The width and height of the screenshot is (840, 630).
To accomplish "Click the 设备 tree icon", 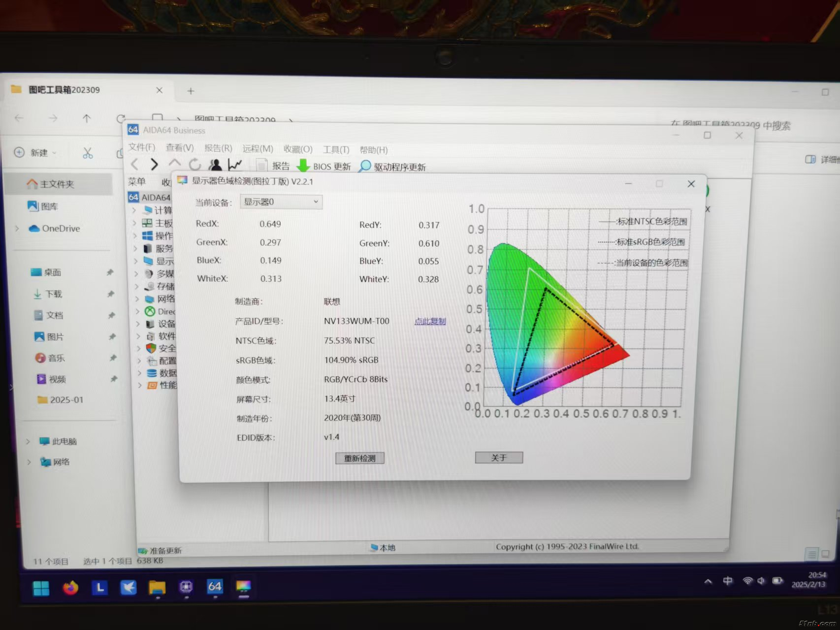I will 151,324.
